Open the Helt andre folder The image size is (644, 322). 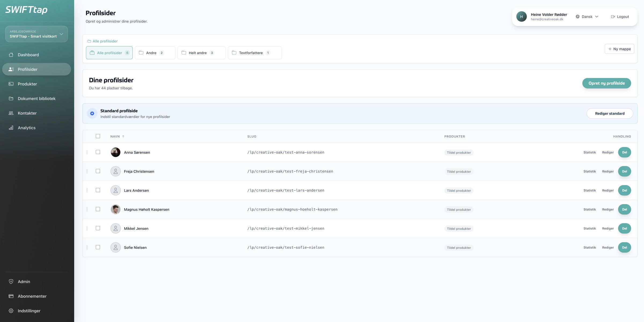click(202, 53)
